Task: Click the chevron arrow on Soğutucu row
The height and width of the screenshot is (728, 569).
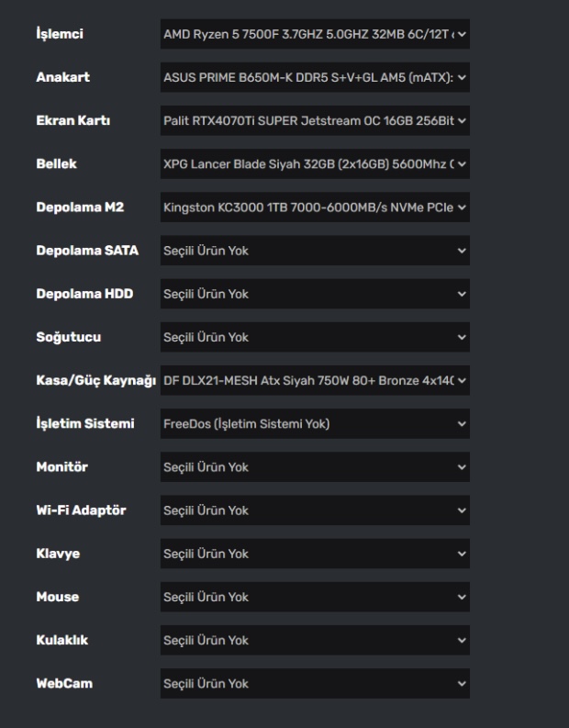Action: tap(462, 337)
